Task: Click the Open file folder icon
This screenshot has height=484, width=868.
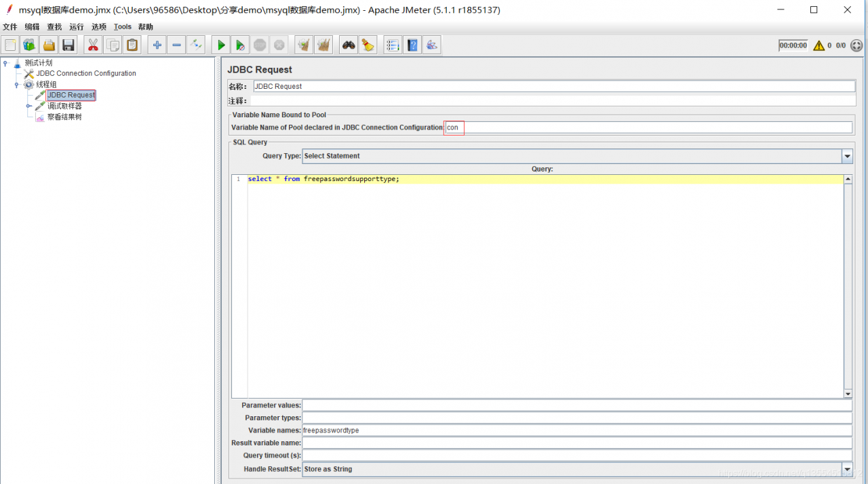Action: (x=49, y=45)
